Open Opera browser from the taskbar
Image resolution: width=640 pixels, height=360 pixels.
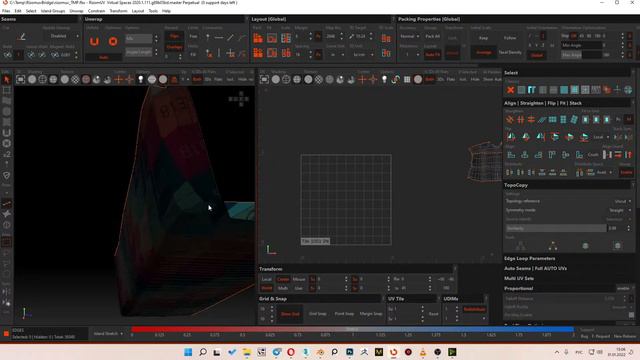(x=291, y=352)
